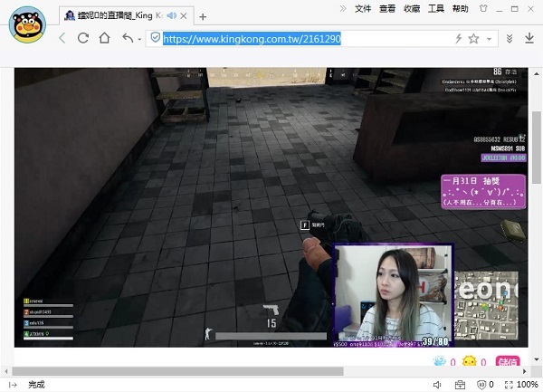Open the browser home page
Image resolution: width=543 pixels, height=392 pixels.
[104, 38]
